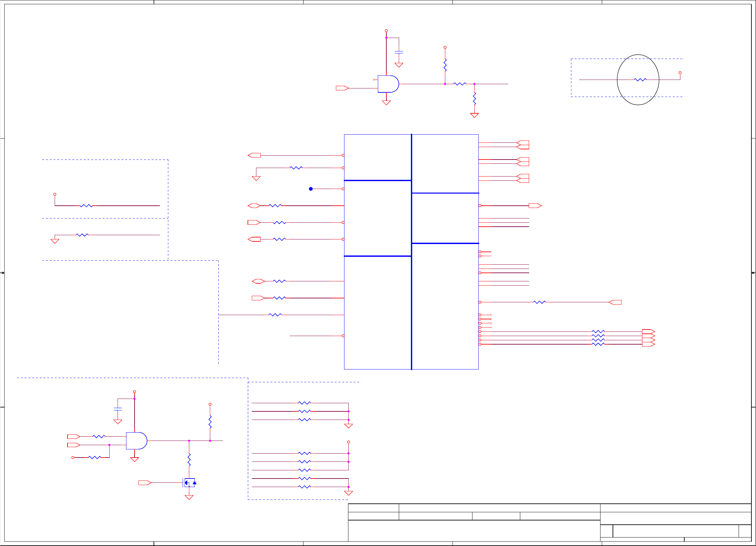The height and width of the screenshot is (546, 756).
Task: Select the ground symbol beneath the MOSFET
Action: 189,497
